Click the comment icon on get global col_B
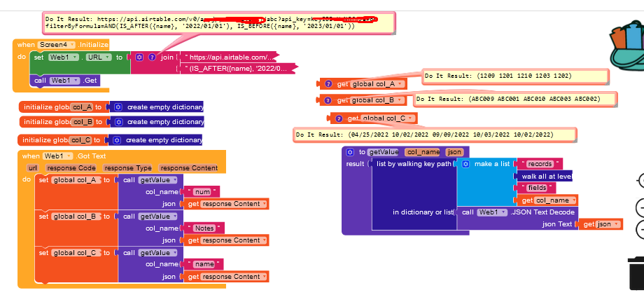644x302 pixels. [x=328, y=100]
